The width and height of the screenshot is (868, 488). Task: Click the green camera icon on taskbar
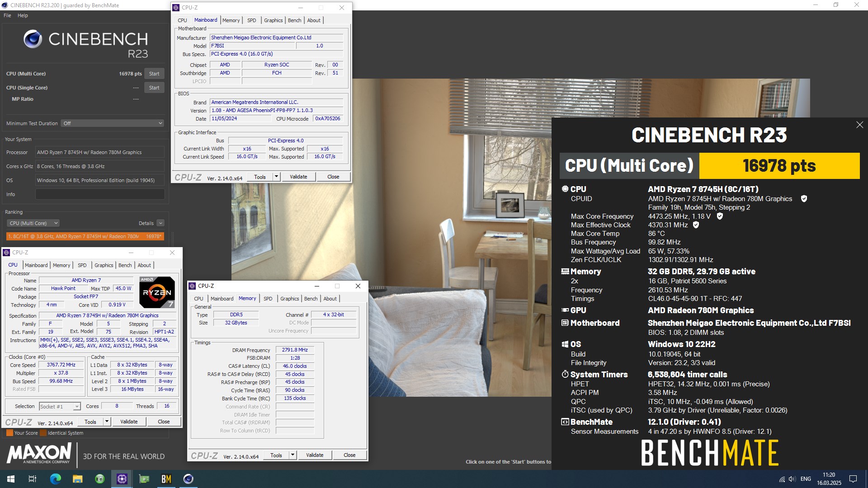(x=100, y=479)
